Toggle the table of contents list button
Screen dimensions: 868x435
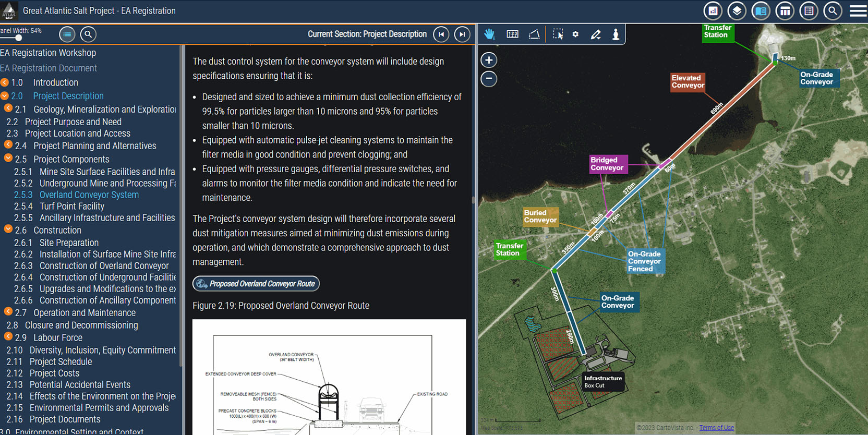(67, 34)
